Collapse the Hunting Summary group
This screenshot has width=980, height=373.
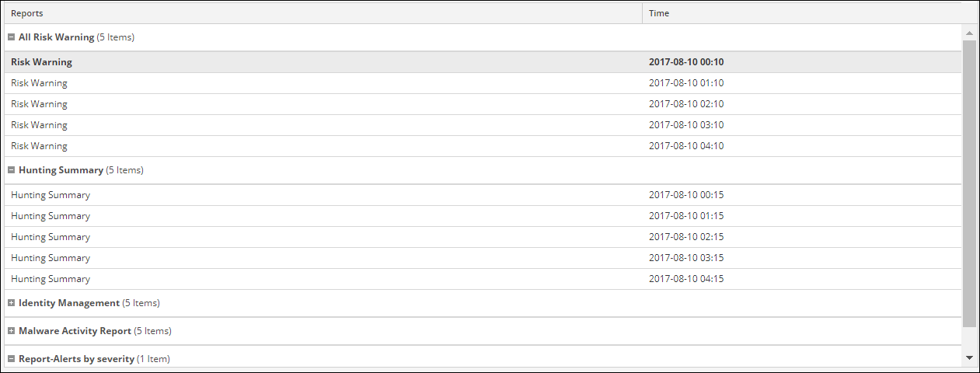point(12,170)
